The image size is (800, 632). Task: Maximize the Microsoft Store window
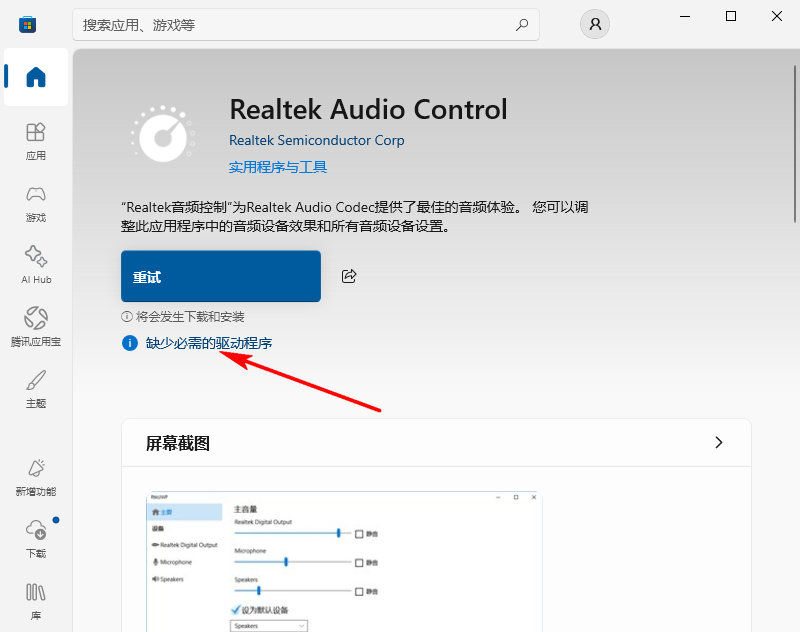click(x=731, y=16)
